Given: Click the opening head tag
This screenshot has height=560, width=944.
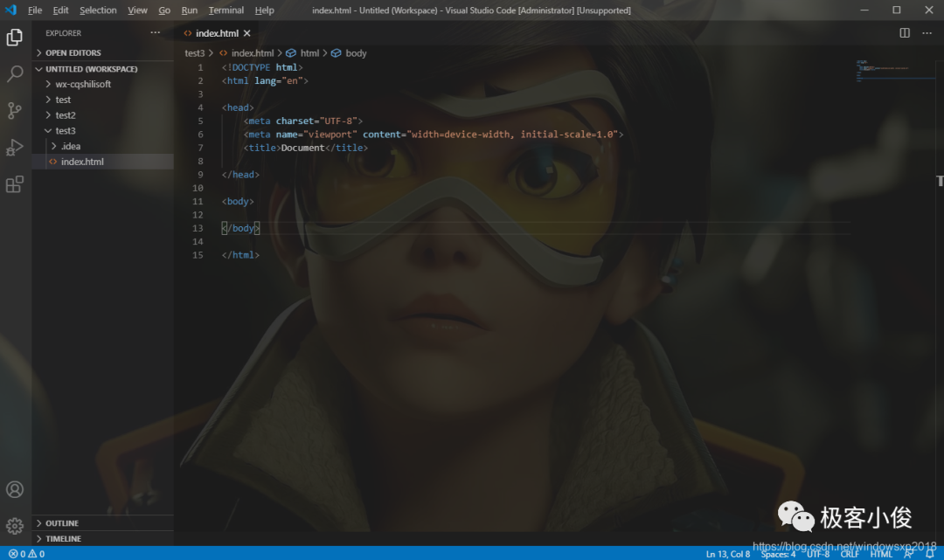Looking at the screenshot, I should pos(238,107).
